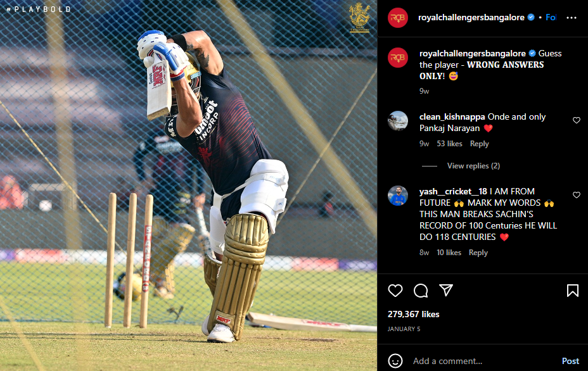The height and width of the screenshot is (371, 588).
Task: Open yash__cricket__18's profile picture
Action: pyautogui.click(x=398, y=196)
